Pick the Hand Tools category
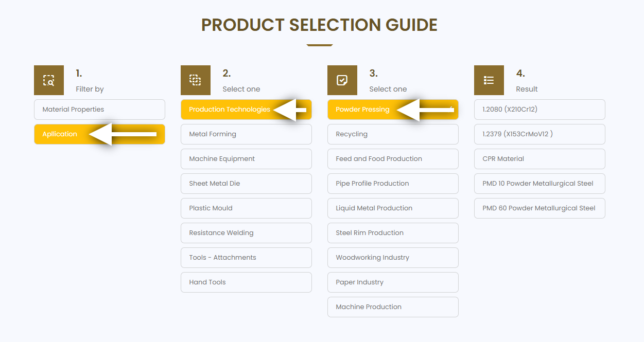The height and width of the screenshot is (342, 644). coord(246,282)
